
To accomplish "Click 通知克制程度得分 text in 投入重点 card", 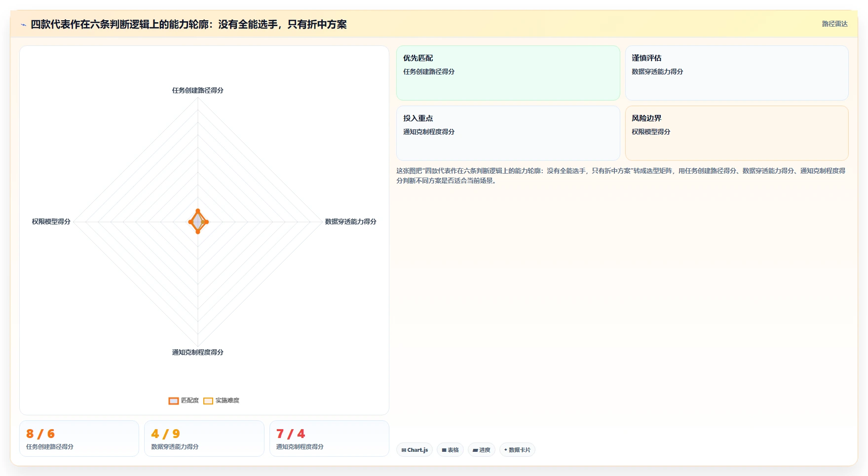I will coord(429,132).
